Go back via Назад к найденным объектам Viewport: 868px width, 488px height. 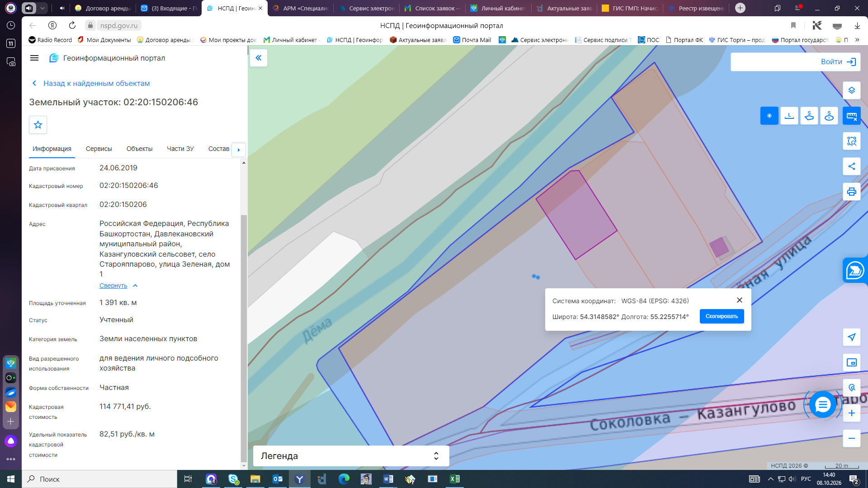(91, 83)
